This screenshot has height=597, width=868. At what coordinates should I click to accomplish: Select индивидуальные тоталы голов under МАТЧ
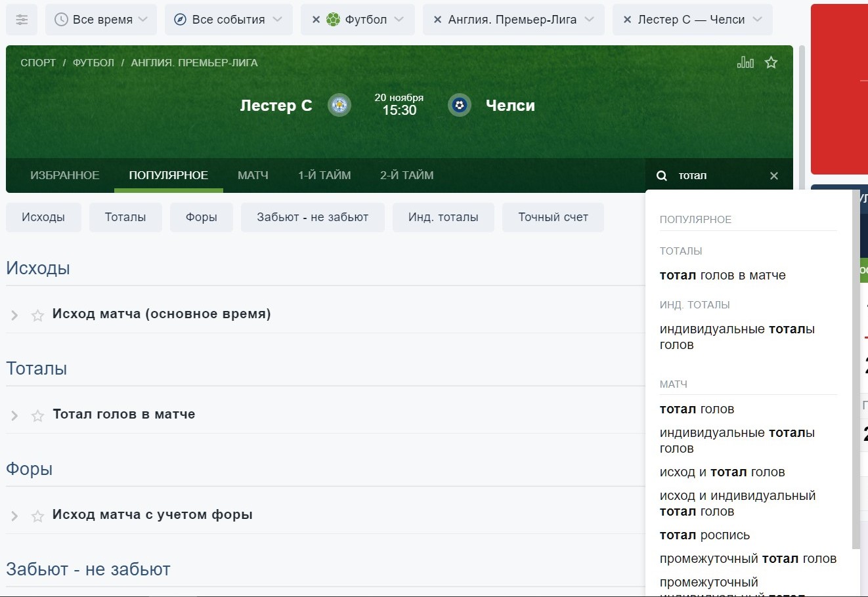[x=737, y=441]
